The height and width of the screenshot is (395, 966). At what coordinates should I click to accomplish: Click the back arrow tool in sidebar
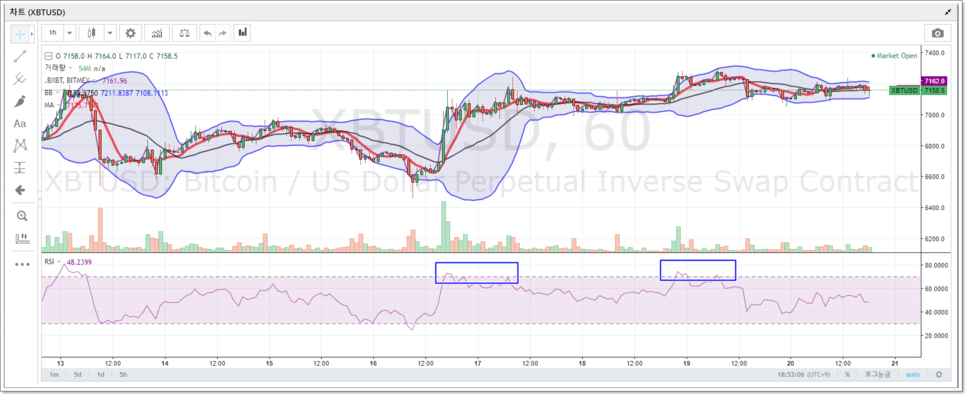click(20, 190)
